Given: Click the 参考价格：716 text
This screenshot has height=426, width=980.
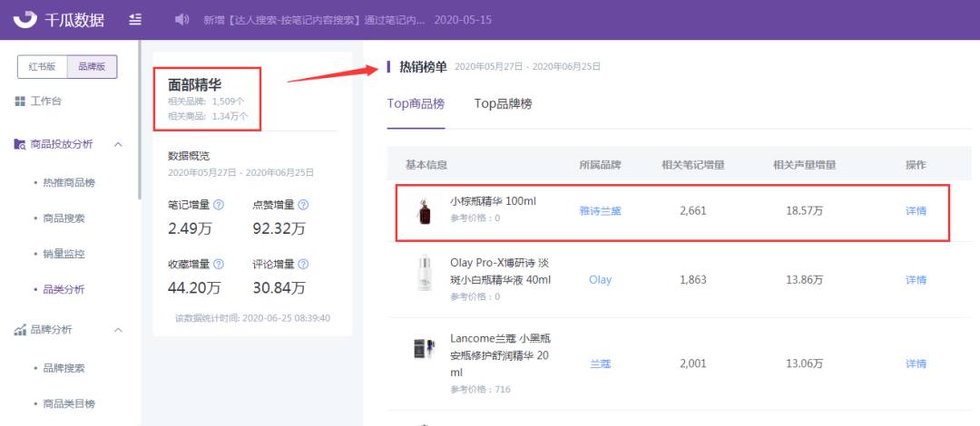Looking at the screenshot, I should pos(480,389).
